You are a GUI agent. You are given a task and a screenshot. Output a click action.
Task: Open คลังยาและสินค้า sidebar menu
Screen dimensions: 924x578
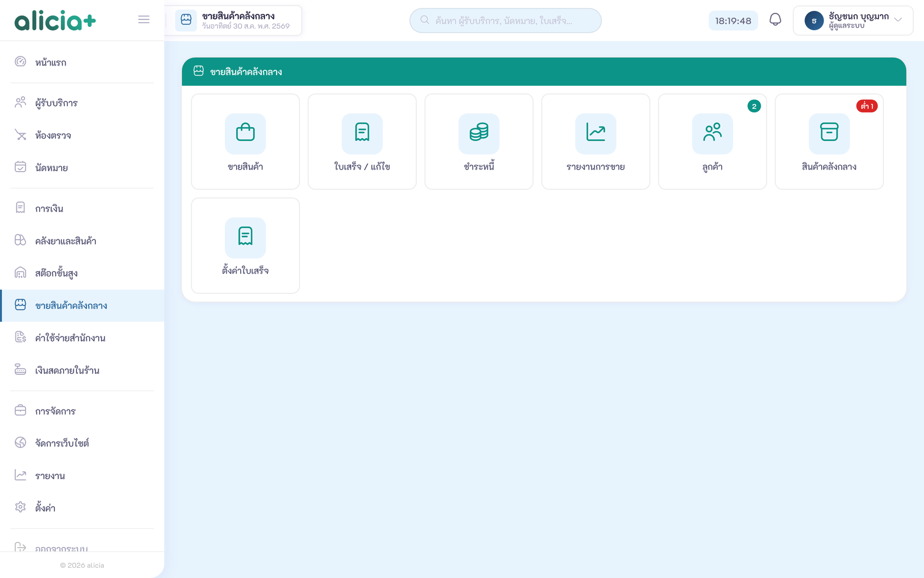[82, 240]
